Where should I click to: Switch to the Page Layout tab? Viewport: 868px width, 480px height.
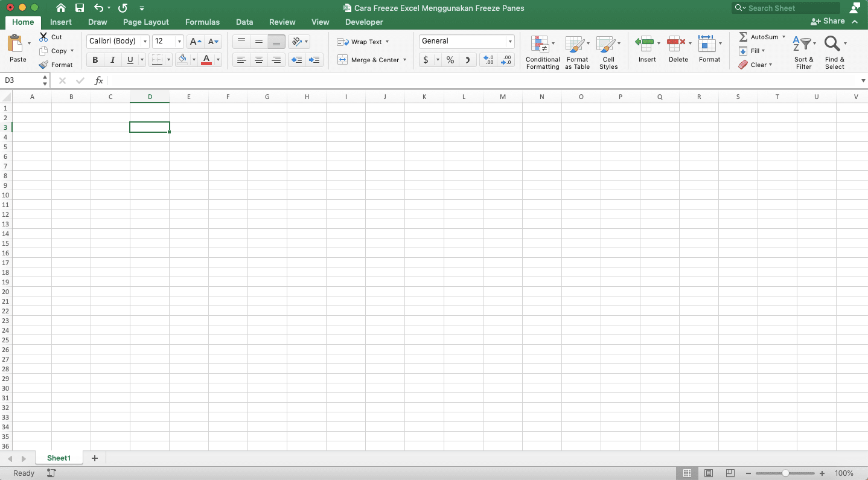(x=146, y=22)
